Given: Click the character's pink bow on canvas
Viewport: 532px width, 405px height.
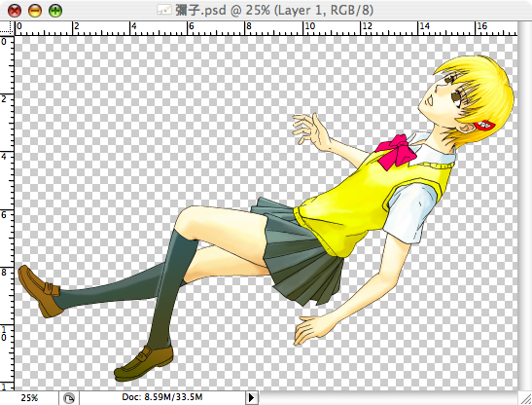Looking at the screenshot, I should click(x=396, y=151).
